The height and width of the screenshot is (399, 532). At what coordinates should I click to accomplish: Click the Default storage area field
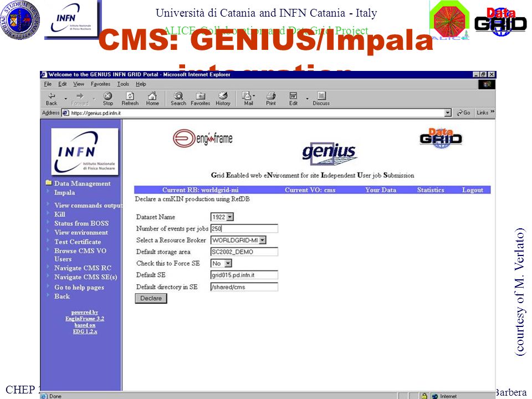point(244,252)
